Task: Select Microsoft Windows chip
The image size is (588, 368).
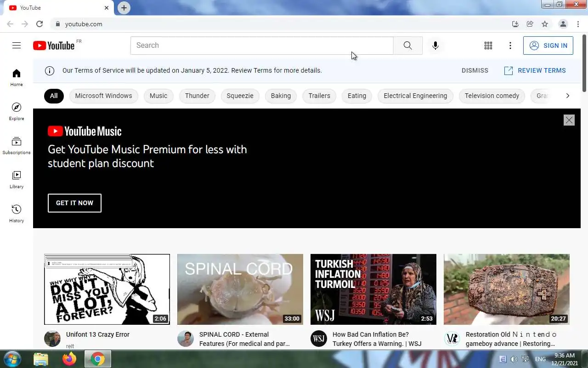Action: (x=103, y=96)
